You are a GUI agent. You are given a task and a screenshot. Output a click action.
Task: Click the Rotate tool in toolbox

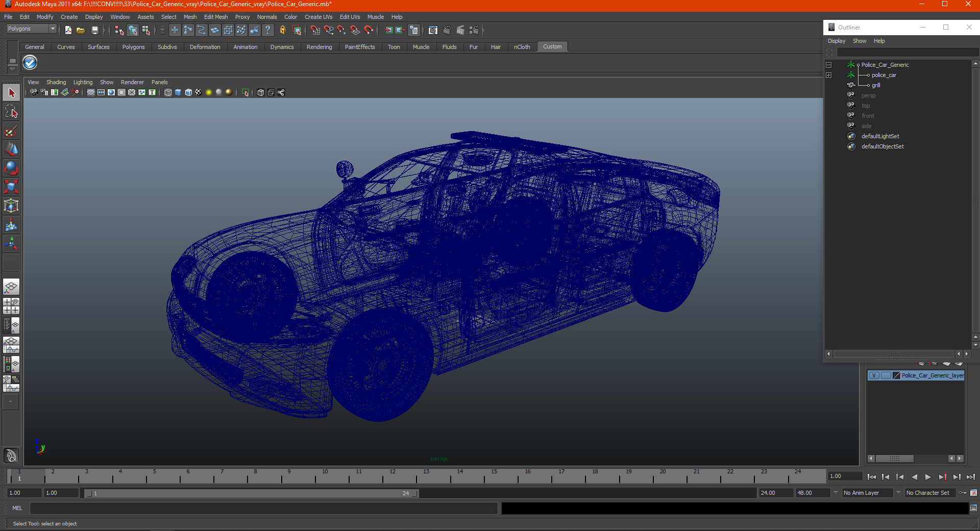point(11,168)
